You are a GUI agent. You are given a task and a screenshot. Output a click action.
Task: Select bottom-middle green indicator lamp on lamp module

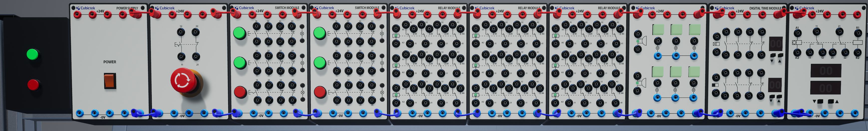coord(676,72)
